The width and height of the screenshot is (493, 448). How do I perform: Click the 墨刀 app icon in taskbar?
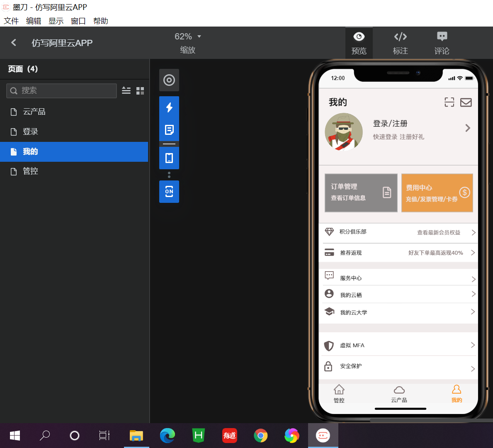[x=323, y=436]
